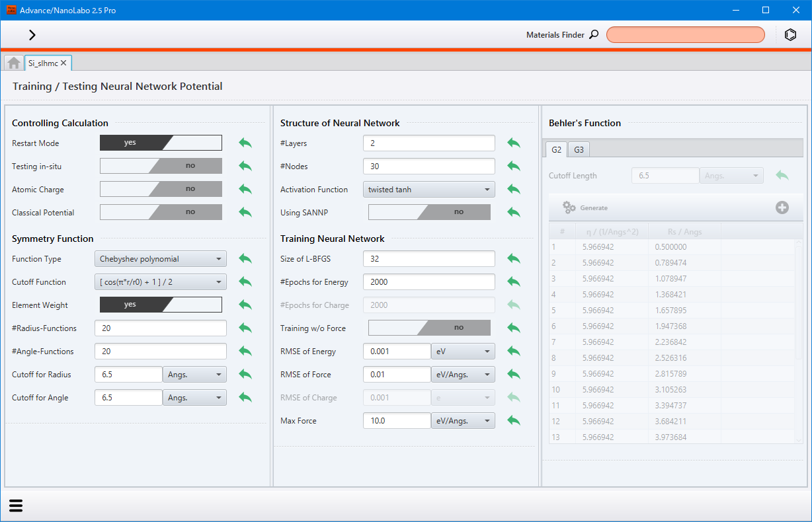Open Cutoff Function dropdown
This screenshot has width=812, height=522.
point(161,281)
